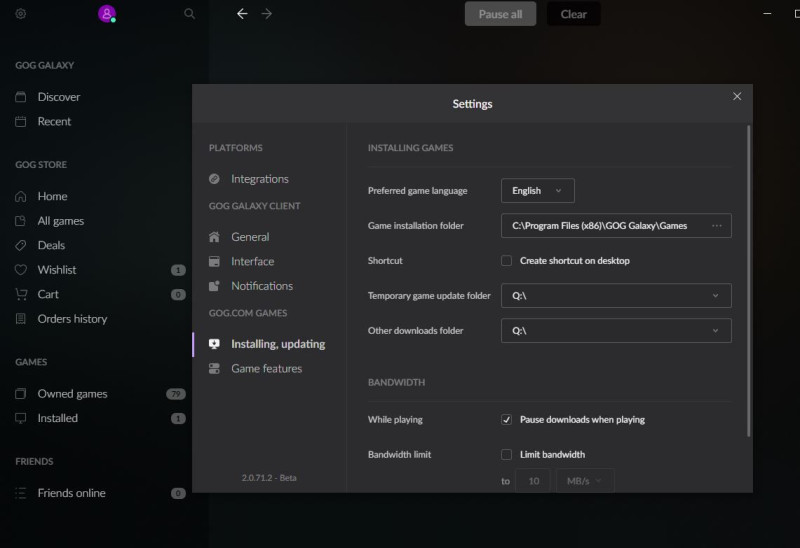Open Orders history in the sidebar
Image resolution: width=800 pixels, height=548 pixels.
click(x=72, y=319)
